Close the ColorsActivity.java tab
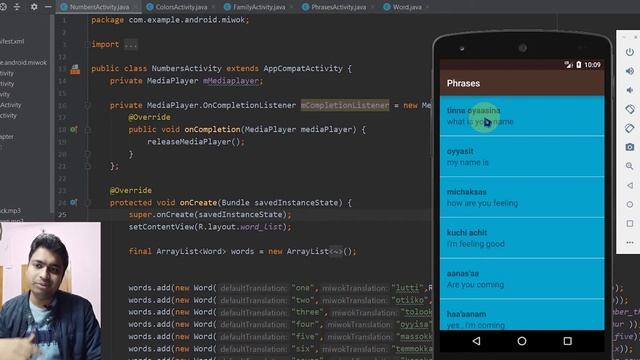Screen dimensions: 640x360 213,7
